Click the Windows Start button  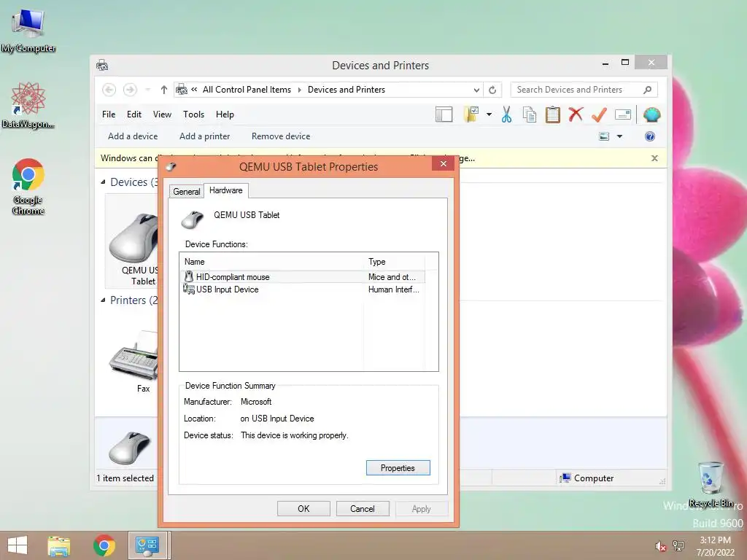[x=18, y=545]
